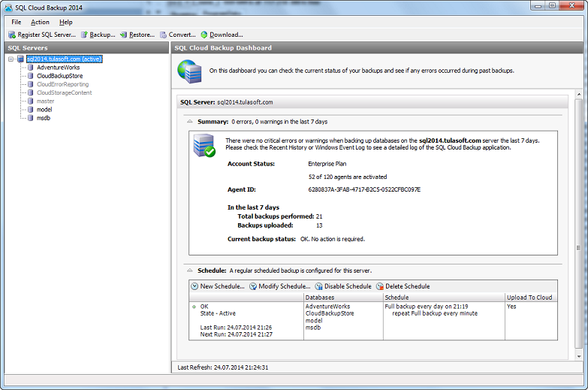Click the Backup... toolbar button label
Screen dimensions: 588x390
point(102,35)
